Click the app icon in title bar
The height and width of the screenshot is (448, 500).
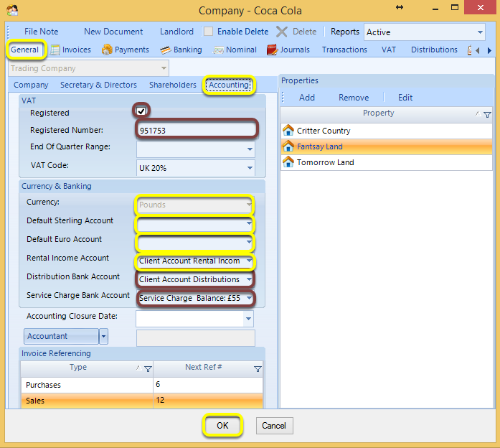[12, 10]
